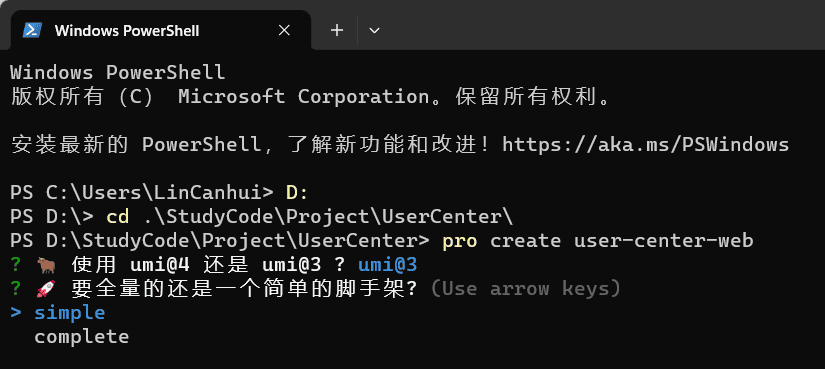
Task: Click the PowerShell icon in the tab
Action: (x=32, y=31)
